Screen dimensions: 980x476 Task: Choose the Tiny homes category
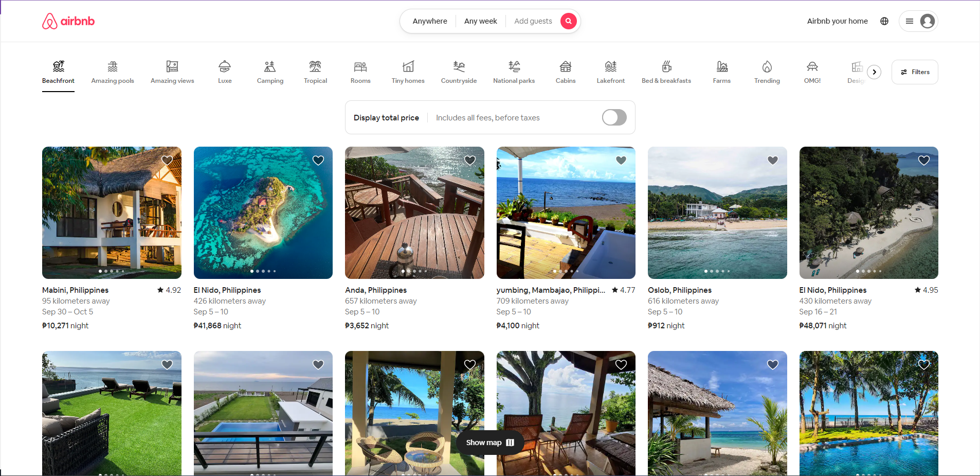(x=408, y=72)
